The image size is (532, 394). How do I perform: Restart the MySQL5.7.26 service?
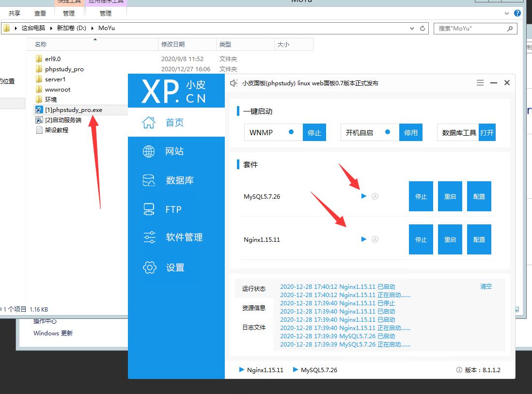click(x=450, y=196)
